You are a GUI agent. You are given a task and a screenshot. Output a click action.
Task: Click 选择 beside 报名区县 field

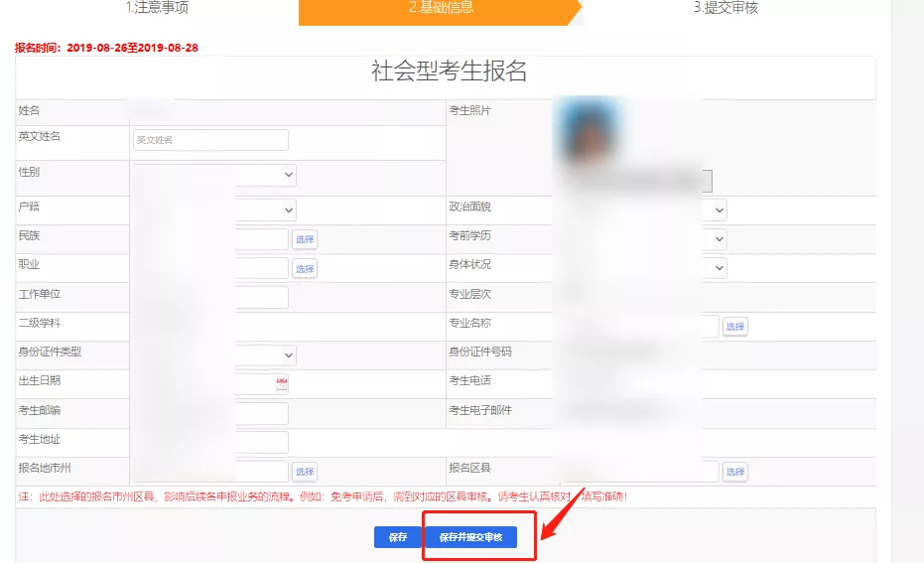coord(734,472)
